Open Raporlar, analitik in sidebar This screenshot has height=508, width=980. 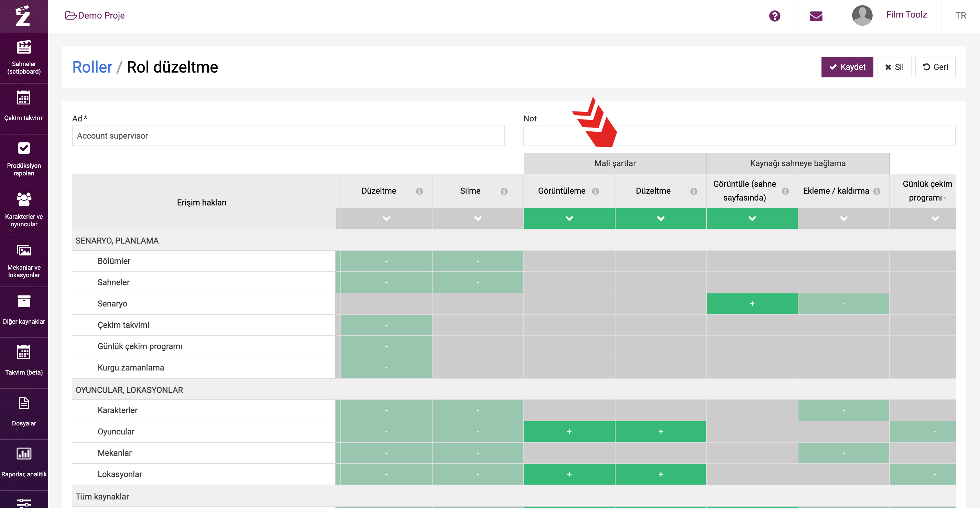(x=24, y=465)
